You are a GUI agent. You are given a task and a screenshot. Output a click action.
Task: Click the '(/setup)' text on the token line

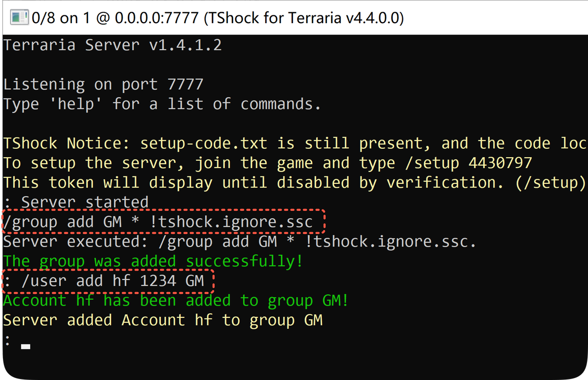pos(551,183)
